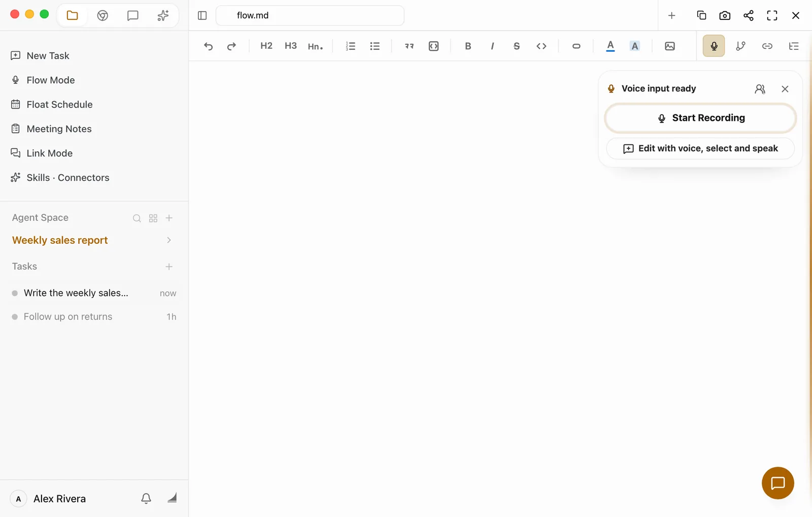Screen dimensions: 812x517
Task: Click Edit with voice, select and speak
Action: [701, 148]
